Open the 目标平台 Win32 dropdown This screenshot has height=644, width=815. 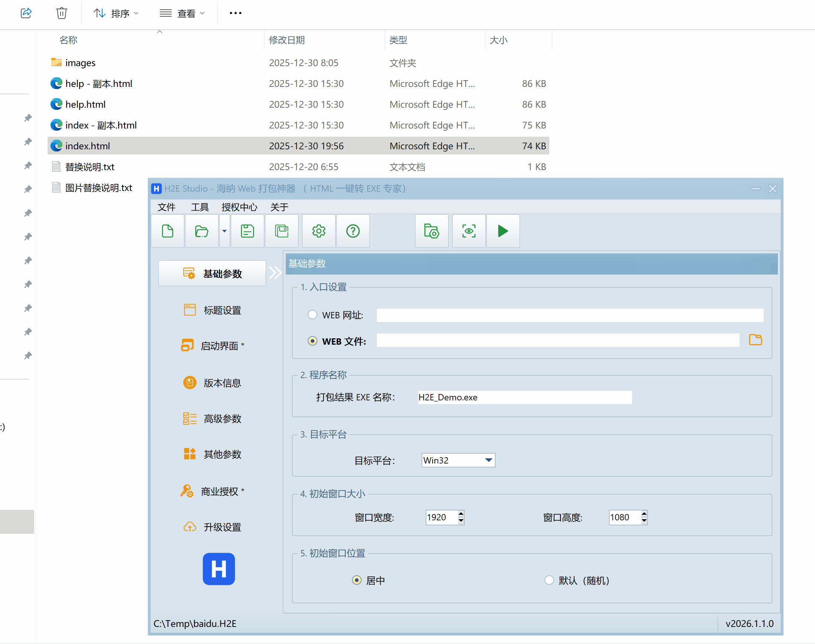coord(488,460)
